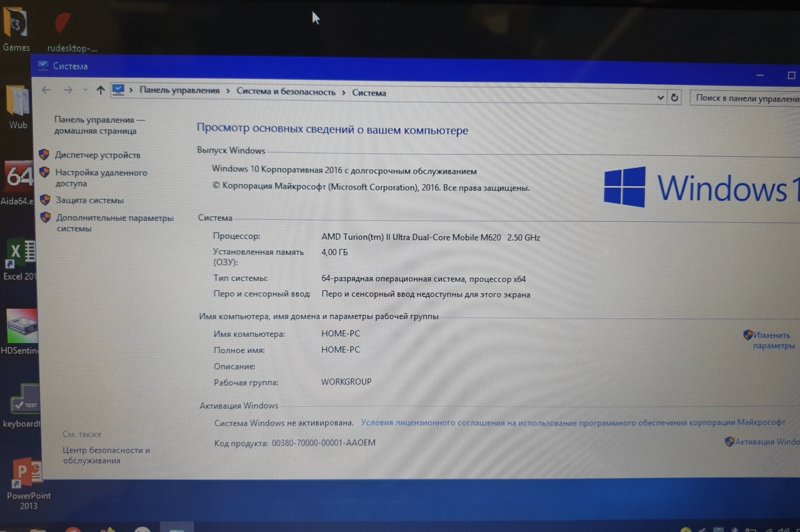Click the Активация Windows link
Viewport: 800px width, 532px height.
click(x=767, y=441)
